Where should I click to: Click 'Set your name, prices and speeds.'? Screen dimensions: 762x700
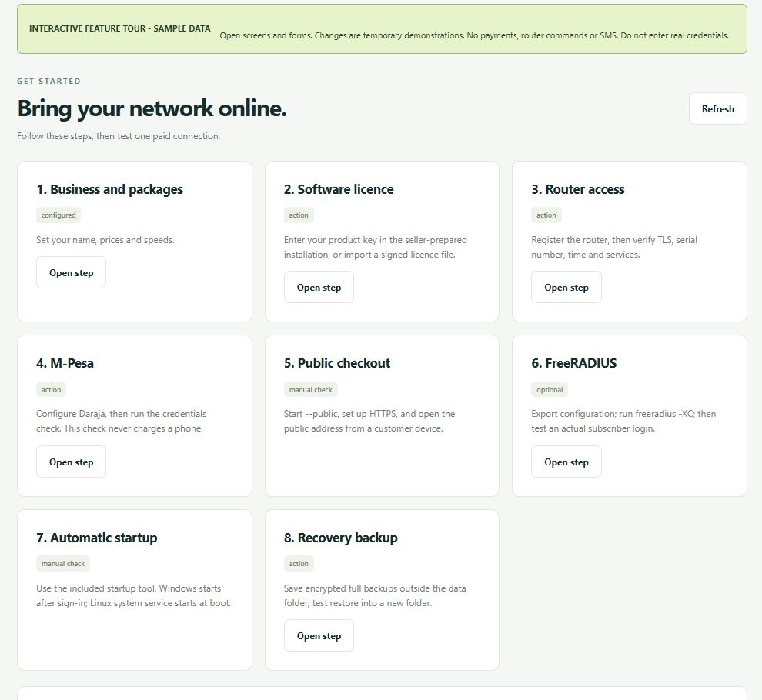pos(105,240)
